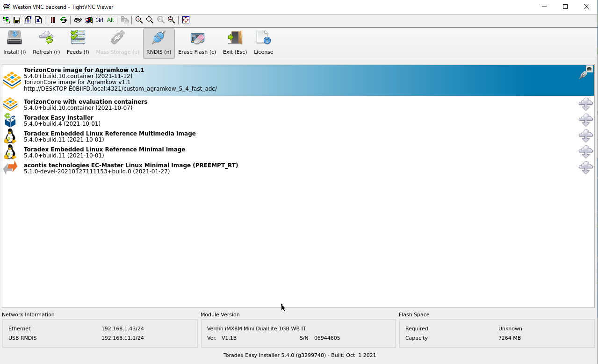Toggle RNDIS (n) mode

[159, 43]
